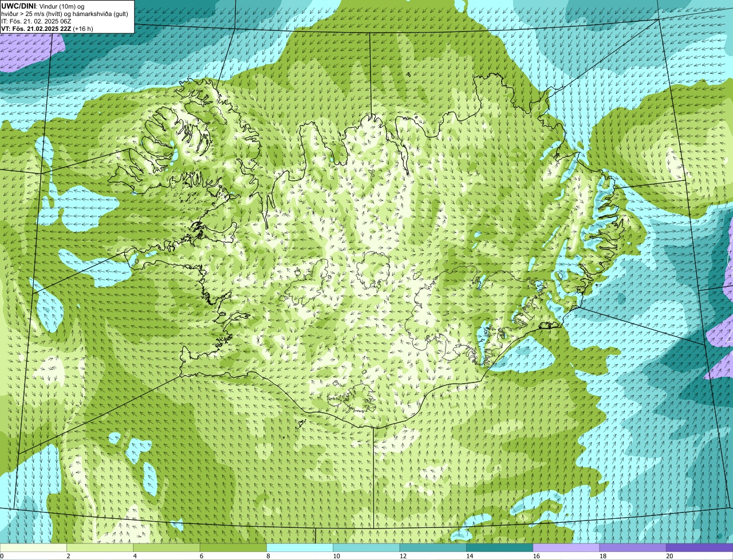Click the 'UWC/DINI: Vindur (10m) og' title line
Screen dimensions: 733x560
pyautogui.click(x=43, y=6)
